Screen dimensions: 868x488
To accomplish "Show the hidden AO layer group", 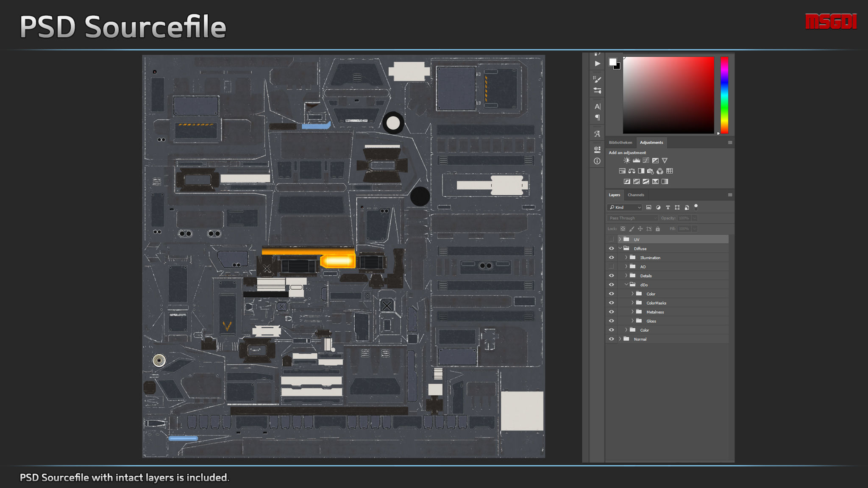I will coord(611,267).
